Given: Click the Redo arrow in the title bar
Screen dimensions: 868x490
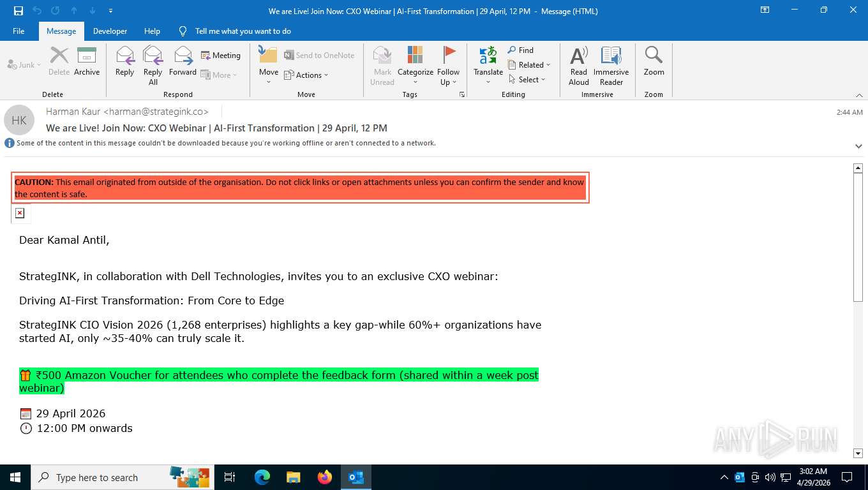Looking at the screenshot, I should click(x=56, y=11).
